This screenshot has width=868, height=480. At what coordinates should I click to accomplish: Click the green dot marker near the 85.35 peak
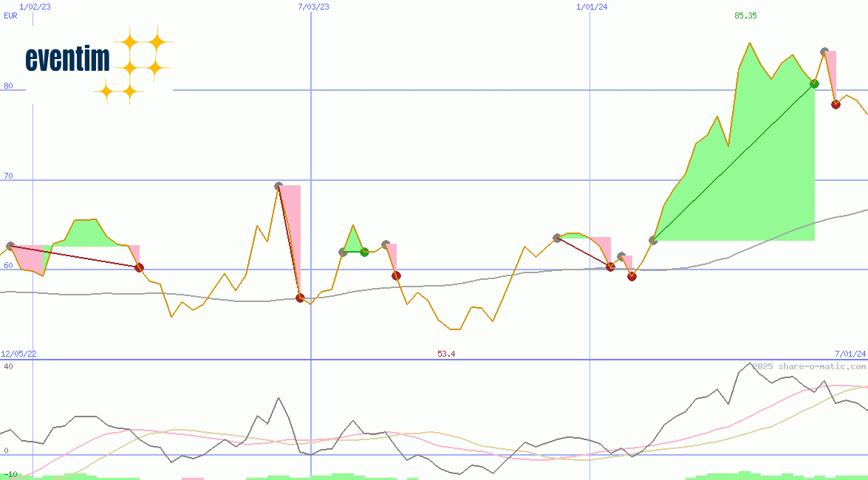(814, 83)
